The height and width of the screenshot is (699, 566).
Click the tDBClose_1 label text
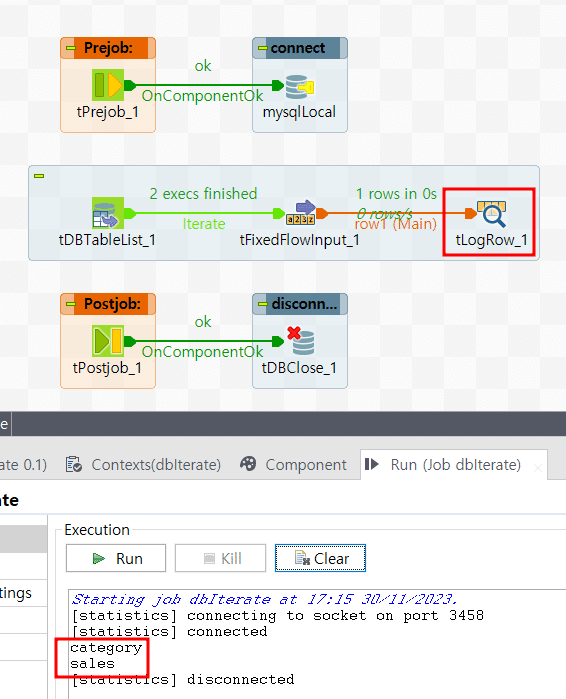pyautogui.click(x=299, y=368)
